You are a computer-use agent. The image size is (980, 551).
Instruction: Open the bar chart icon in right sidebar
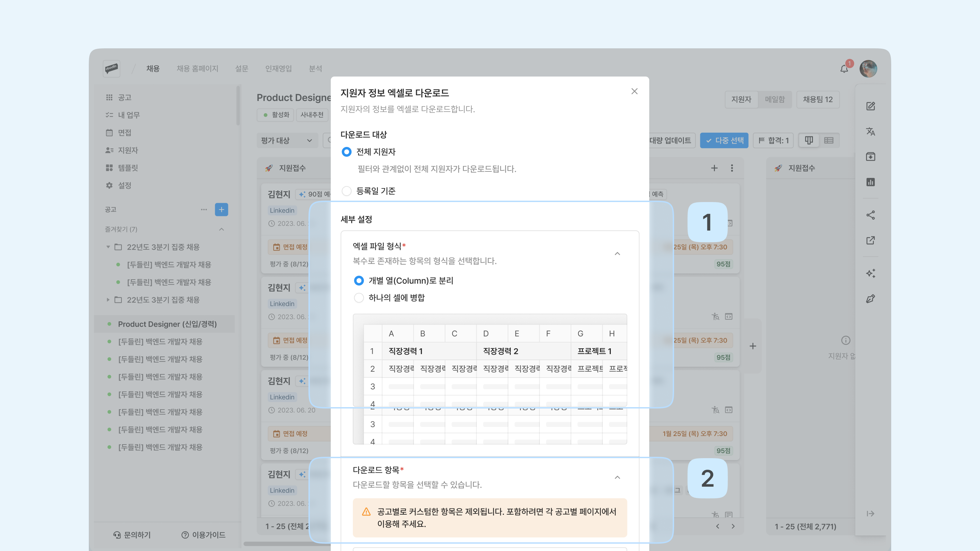[x=870, y=182]
